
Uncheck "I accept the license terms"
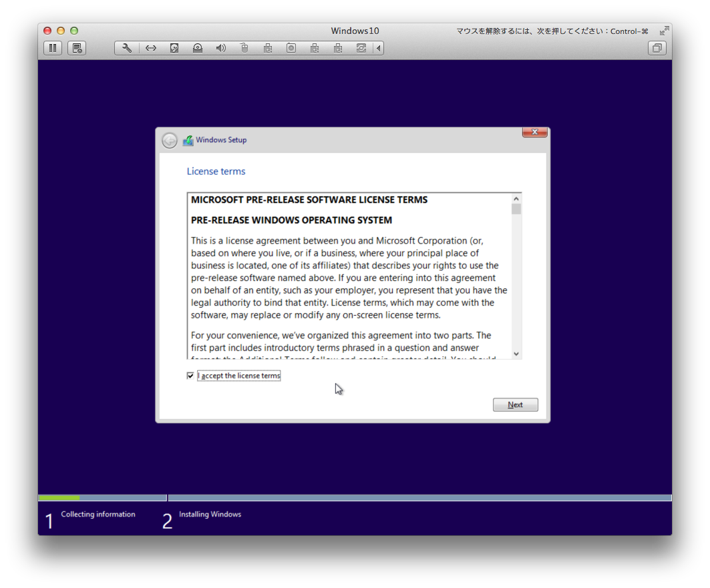click(190, 375)
